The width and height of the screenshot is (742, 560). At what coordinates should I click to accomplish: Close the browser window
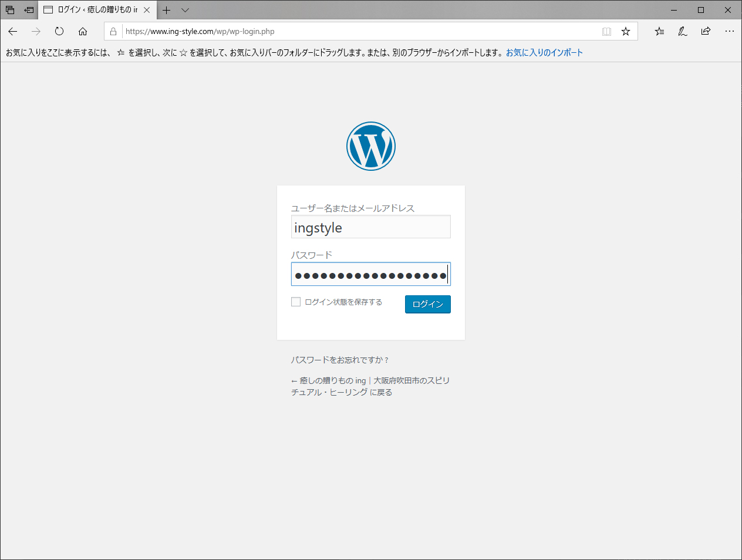point(728,10)
